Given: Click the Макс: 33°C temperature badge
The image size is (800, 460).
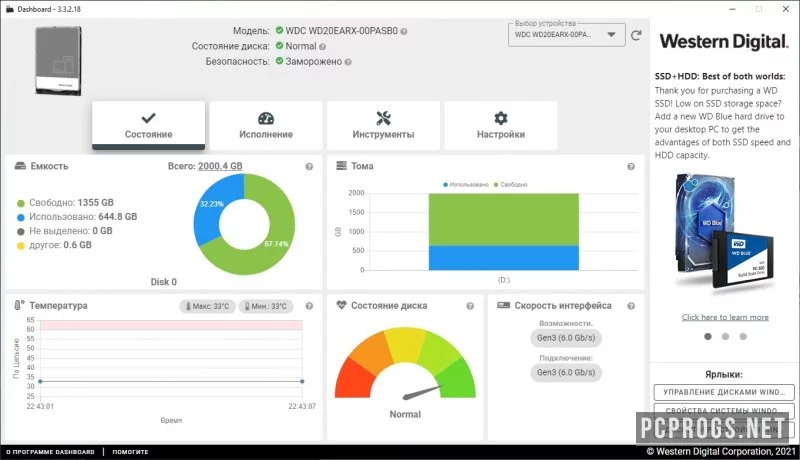Looking at the screenshot, I should click(207, 306).
